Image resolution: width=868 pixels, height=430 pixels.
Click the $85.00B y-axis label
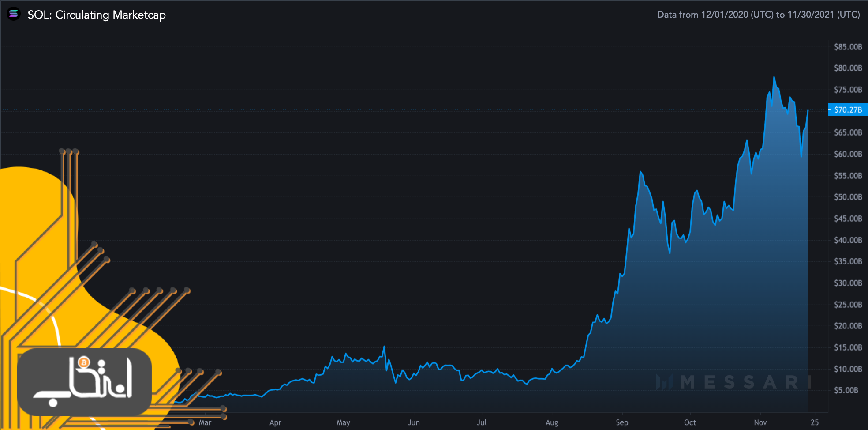coord(848,47)
